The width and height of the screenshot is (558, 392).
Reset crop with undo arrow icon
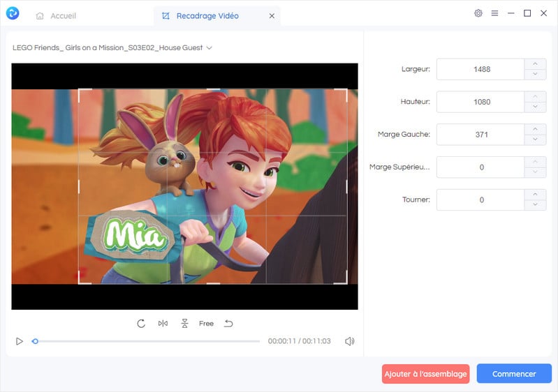tap(228, 324)
